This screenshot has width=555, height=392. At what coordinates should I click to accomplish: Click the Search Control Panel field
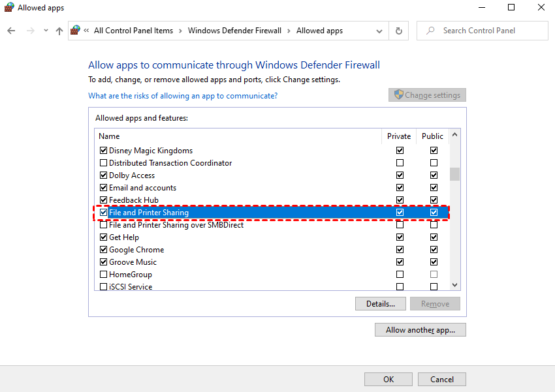pyautogui.click(x=483, y=31)
